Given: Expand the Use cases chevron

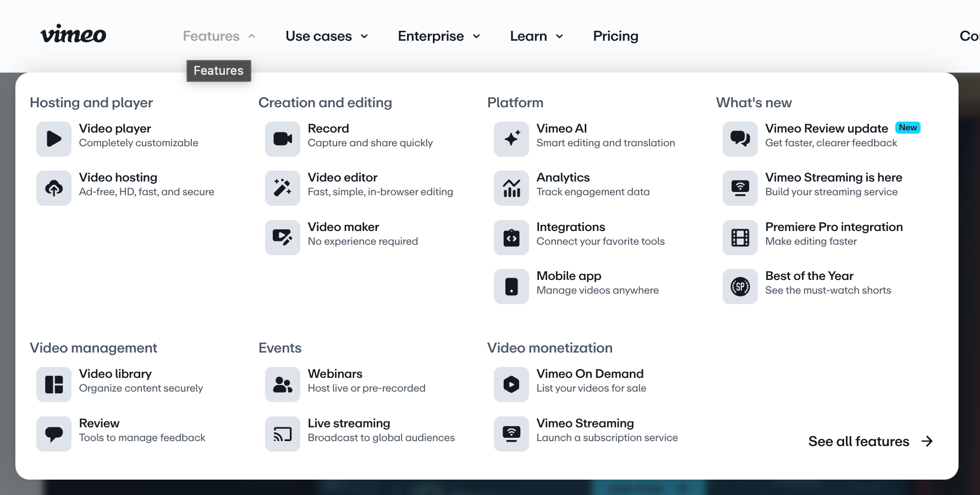Looking at the screenshot, I should click(x=364, y=36).
